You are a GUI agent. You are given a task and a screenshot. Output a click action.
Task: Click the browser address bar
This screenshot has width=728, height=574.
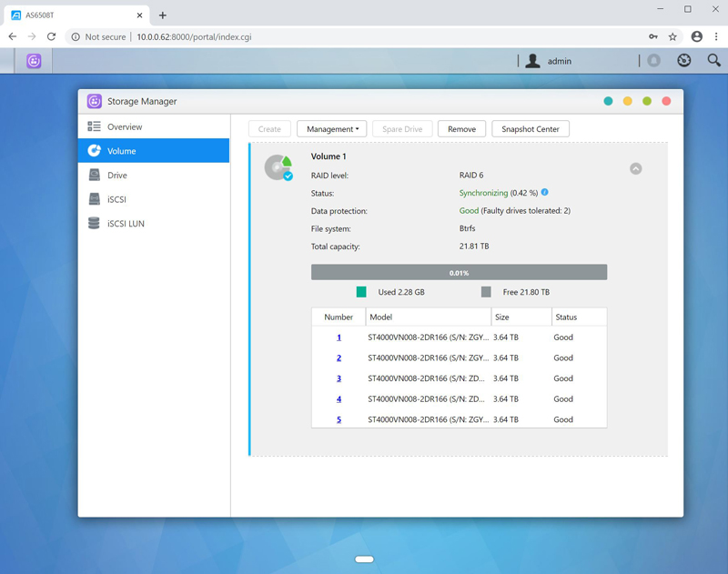pyautogui.click(x=364, y=36)
